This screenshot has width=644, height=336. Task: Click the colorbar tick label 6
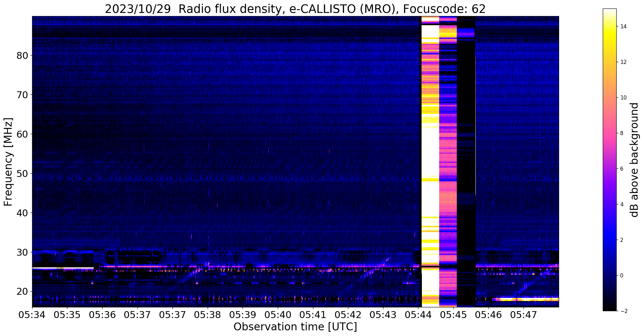tap(622, 169)
